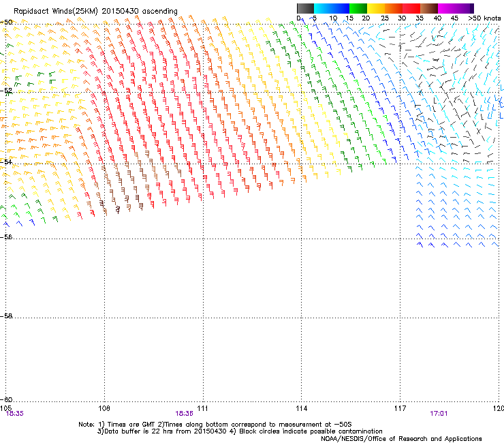This screenshot has height=443, width=504.
Task: Click the -60 latitude axis label
Action: pyautogui.click(x=6, y=399)
